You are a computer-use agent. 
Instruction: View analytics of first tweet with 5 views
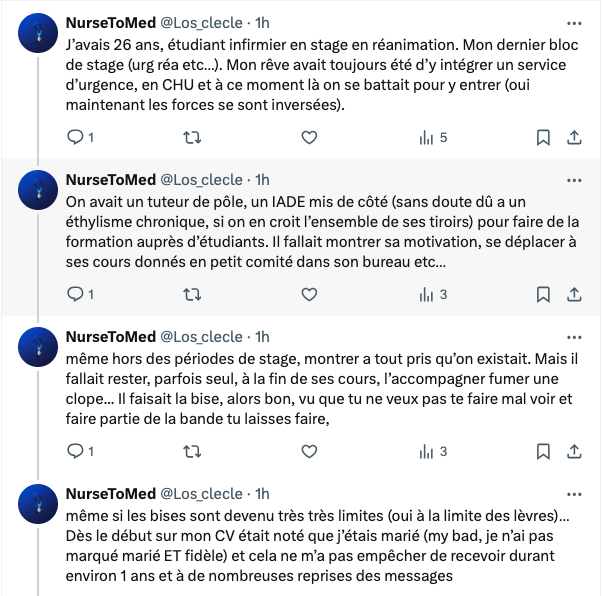pos(427,137)
